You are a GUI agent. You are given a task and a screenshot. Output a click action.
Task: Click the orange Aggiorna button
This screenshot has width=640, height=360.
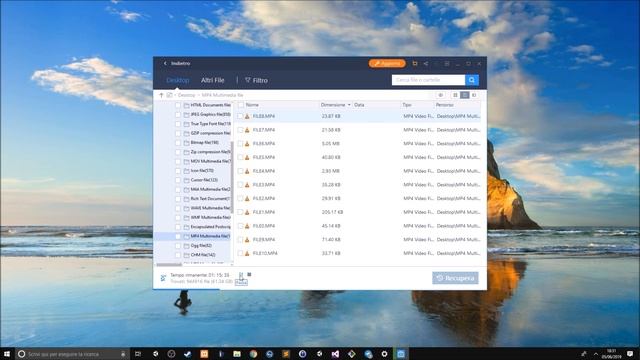click(x=387, y=63)
